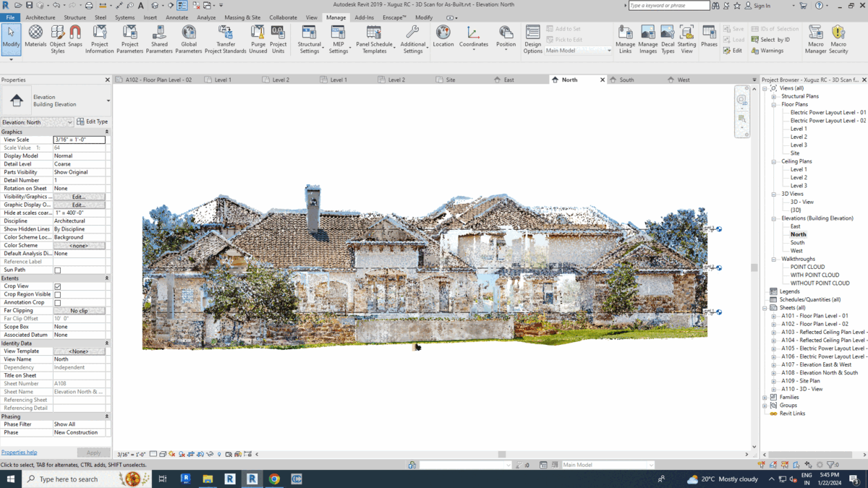Open Project Units tool
The height and width of the screenshot is (488, 868).
click(278, 36)
